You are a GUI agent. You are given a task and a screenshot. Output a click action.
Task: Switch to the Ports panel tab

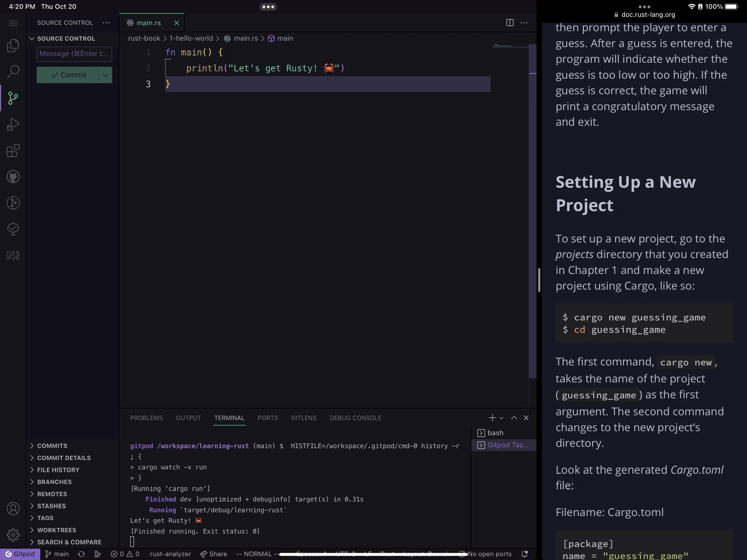(268, 418)
